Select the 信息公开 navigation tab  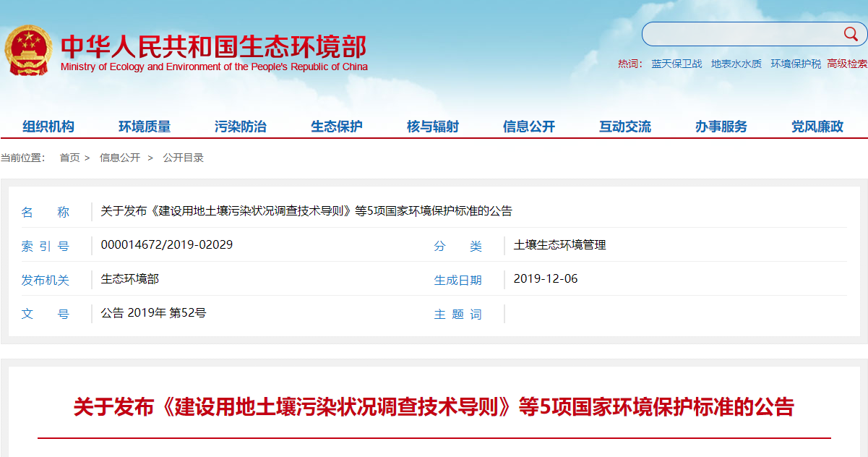pos(529,127)
